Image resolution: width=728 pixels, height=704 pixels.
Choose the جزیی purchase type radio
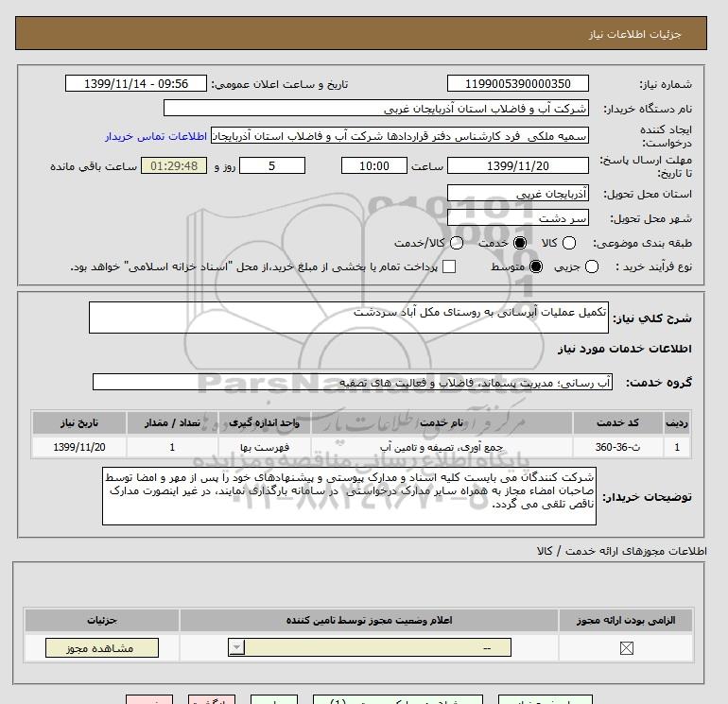(x=592, y=266)
